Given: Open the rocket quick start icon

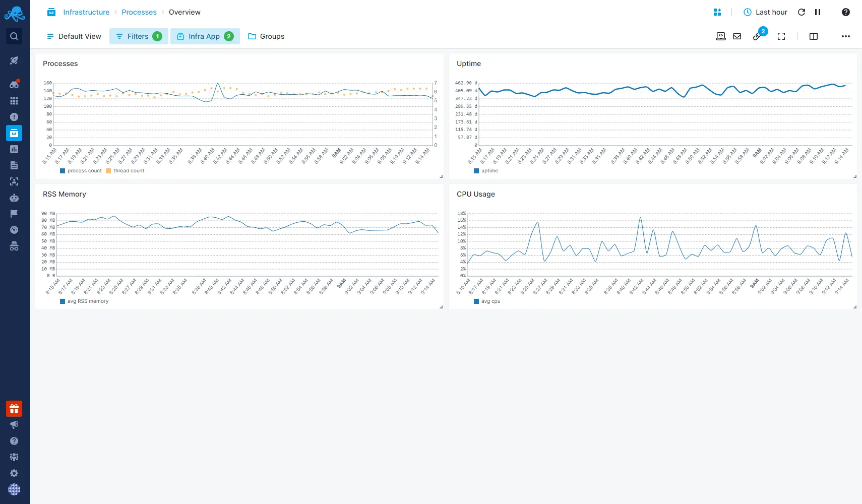Looking at the screenshot, I should 14,60.
